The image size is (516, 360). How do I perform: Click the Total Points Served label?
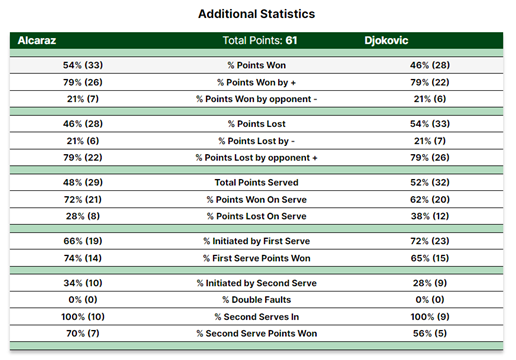coord(256,183)
